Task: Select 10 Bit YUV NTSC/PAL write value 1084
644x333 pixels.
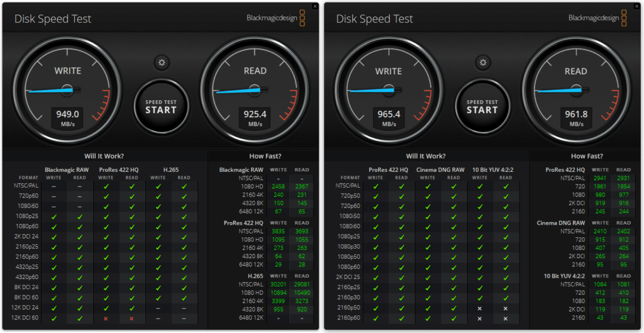Action: click(x=600, y=284)
